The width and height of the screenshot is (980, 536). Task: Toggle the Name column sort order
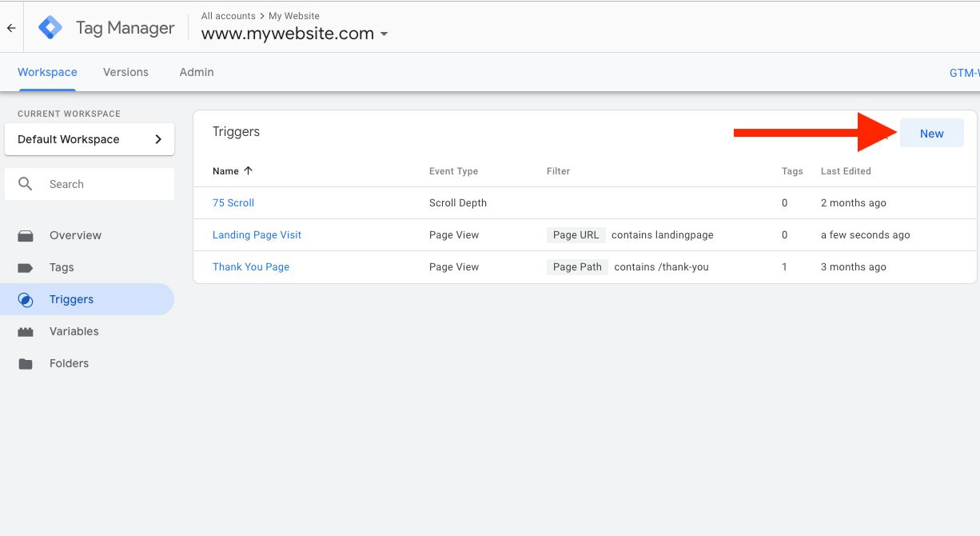[248, 170]
